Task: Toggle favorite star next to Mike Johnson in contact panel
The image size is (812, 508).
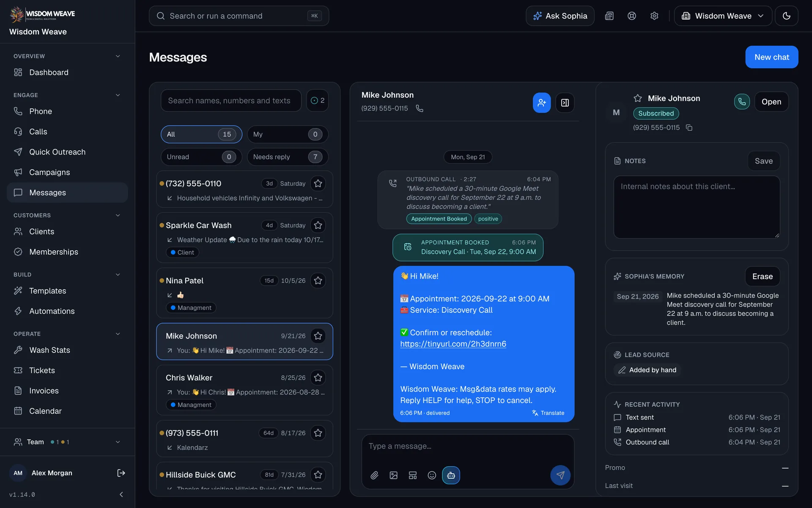Action: [638, 98]
